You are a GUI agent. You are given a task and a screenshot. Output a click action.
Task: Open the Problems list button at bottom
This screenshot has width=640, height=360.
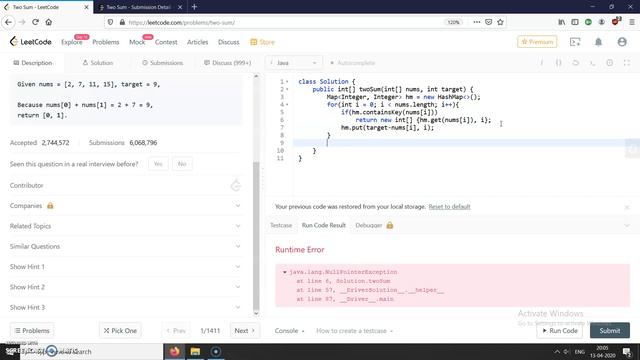(x=32, y=331)
